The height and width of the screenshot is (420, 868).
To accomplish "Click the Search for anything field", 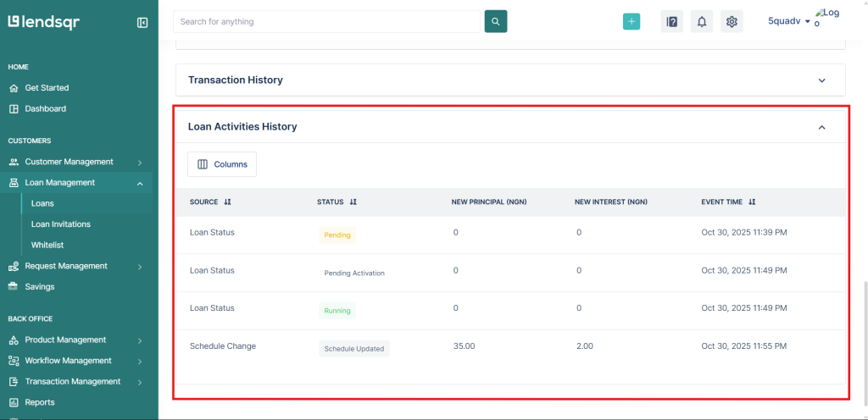I will coord(326,21).
